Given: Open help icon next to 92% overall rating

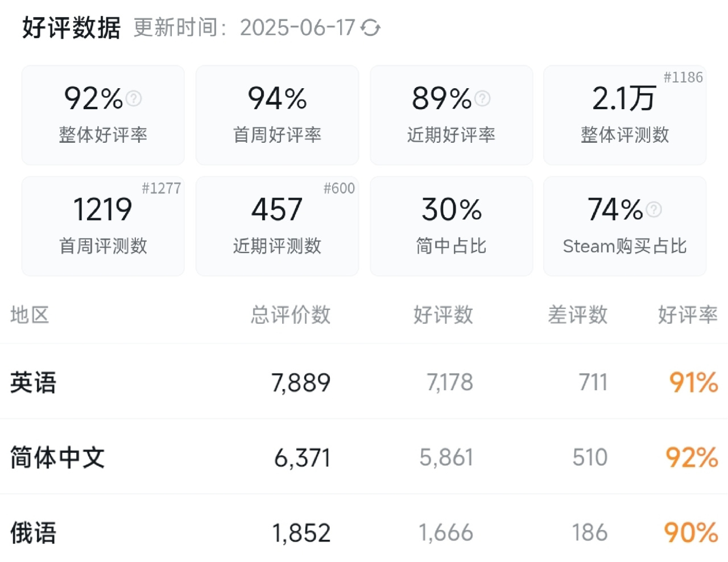Looking at the screenshot, I should click(x=134, y=98).
